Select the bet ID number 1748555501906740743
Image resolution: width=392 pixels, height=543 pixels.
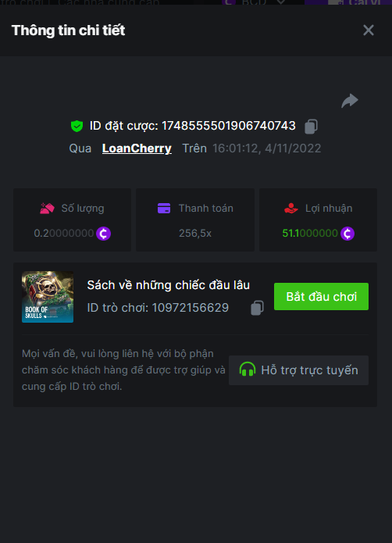click(x=229, y=126)
